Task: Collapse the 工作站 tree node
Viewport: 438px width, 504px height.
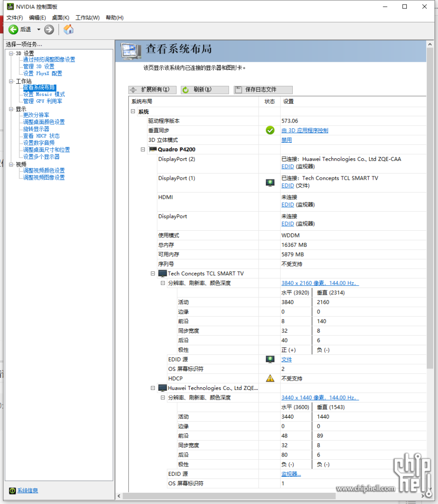Action: coord(11,81)
